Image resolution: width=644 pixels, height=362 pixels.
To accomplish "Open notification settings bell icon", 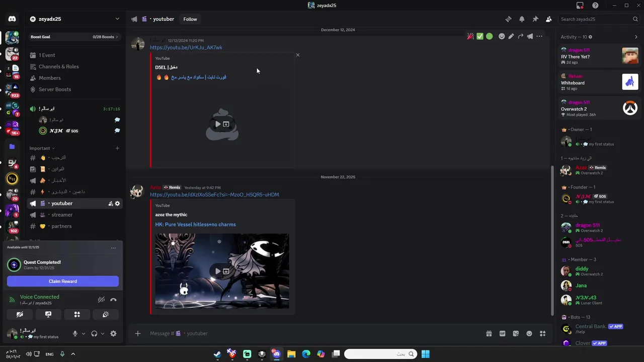I will point(522,19).
